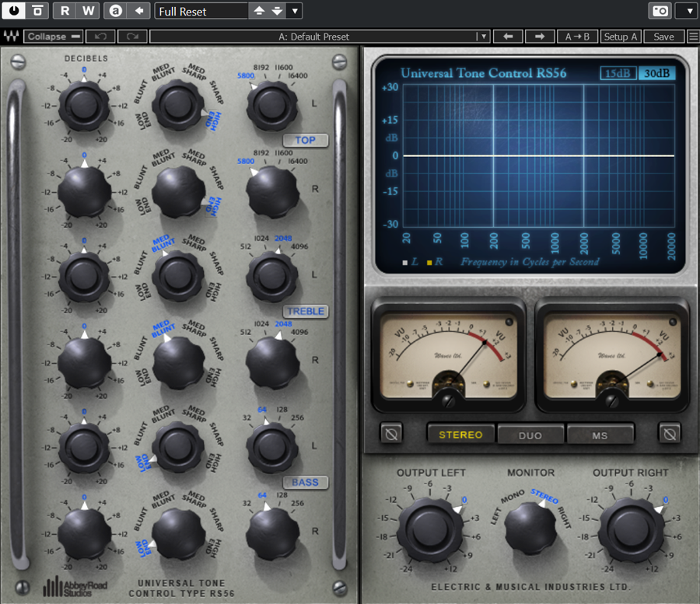This screenshot has width=700, height=604.
Task: Click the Output Left level knob
Action: pos(430,530)
